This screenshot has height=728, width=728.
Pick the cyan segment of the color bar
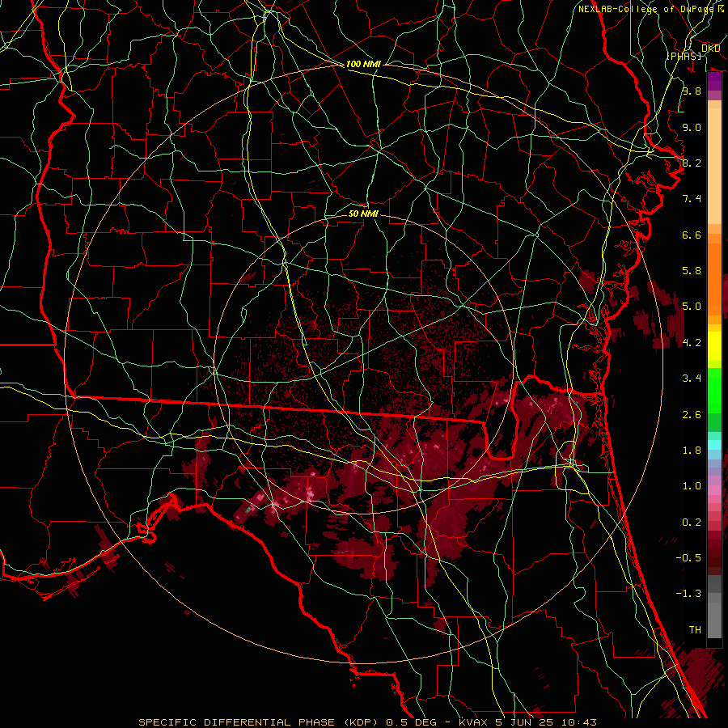coord(714,445)
